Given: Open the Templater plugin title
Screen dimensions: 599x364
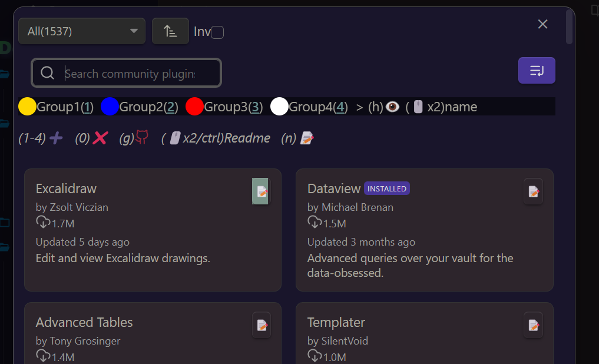Looking at the screenshot, I should coord(336,322).
